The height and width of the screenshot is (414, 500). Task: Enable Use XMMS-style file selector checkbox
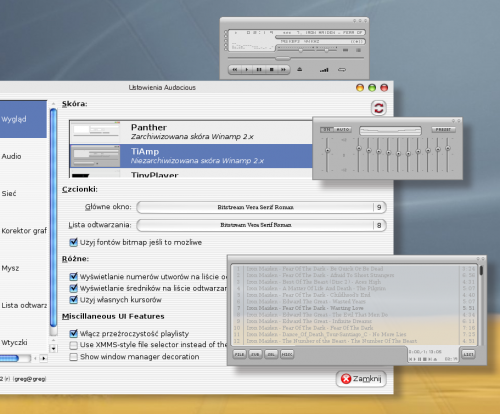point(73,345)
